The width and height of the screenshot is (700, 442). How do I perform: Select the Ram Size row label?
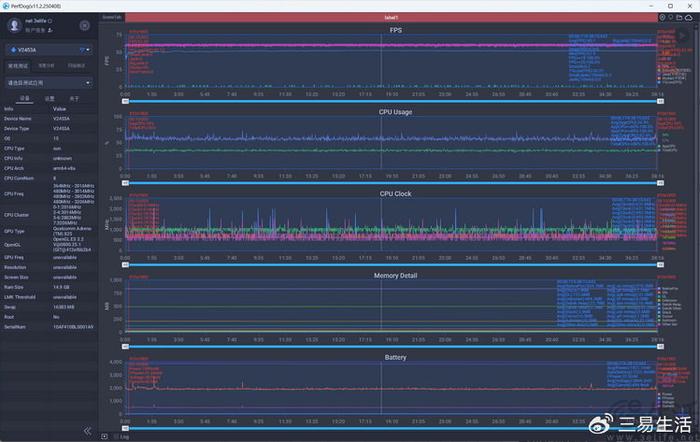tap(14, 287)
